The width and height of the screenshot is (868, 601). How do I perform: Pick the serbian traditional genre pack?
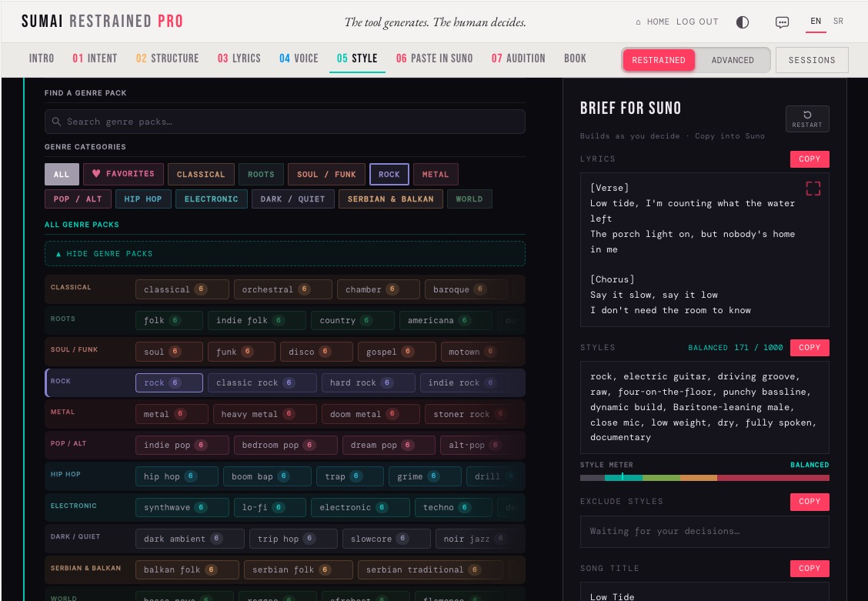click(x=430, y=569)
